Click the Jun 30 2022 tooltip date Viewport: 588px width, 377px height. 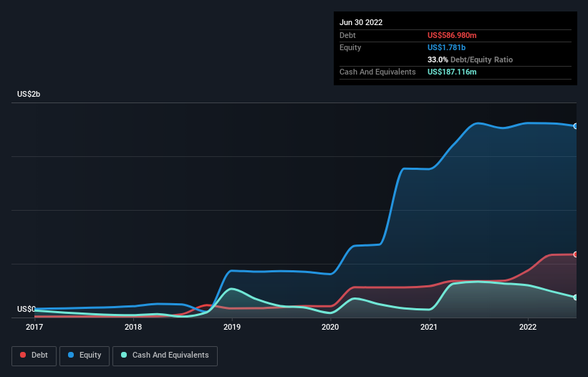361,22
